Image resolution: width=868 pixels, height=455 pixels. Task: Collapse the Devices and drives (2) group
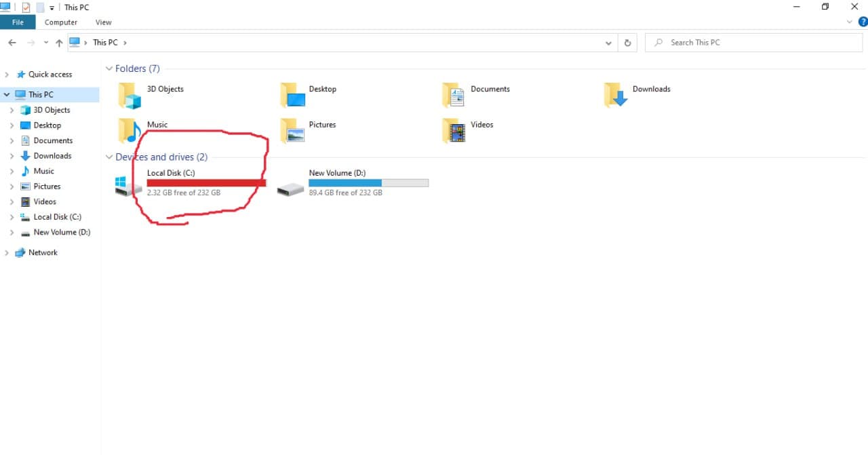point(109,157)
